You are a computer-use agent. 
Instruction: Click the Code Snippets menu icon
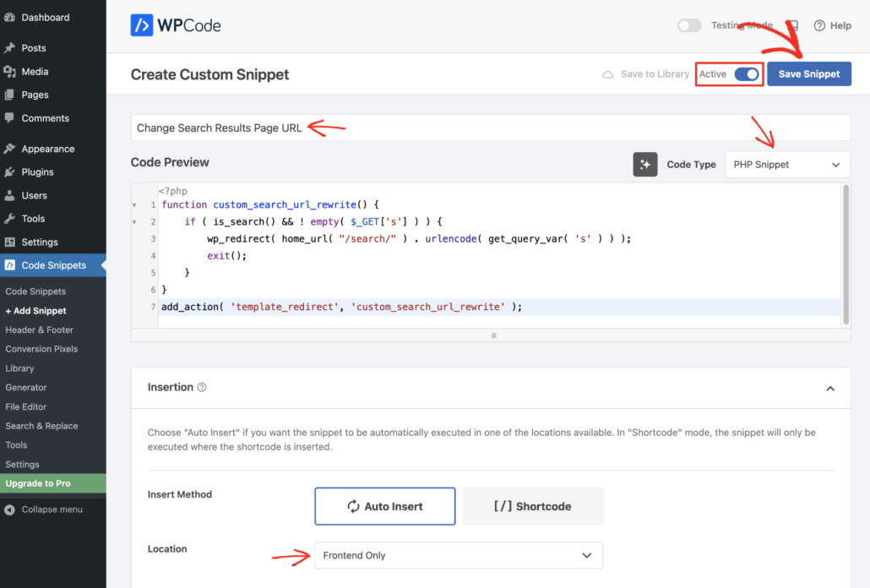(x=10, y=265)
